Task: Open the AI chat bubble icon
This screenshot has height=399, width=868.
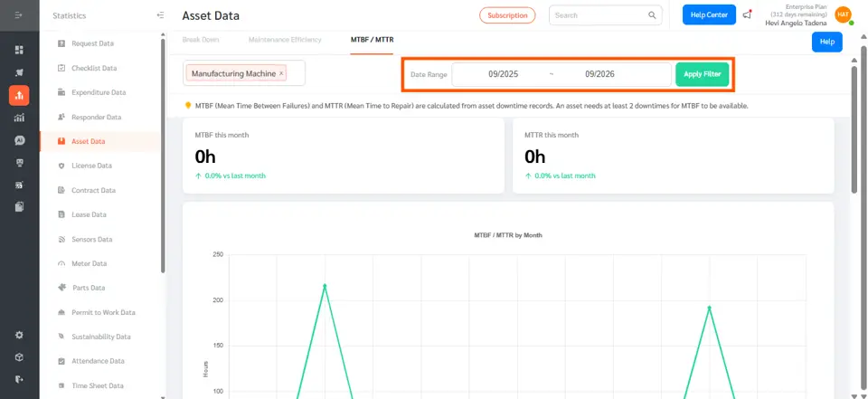Action: pyautogui.click(x=19, y=140)
